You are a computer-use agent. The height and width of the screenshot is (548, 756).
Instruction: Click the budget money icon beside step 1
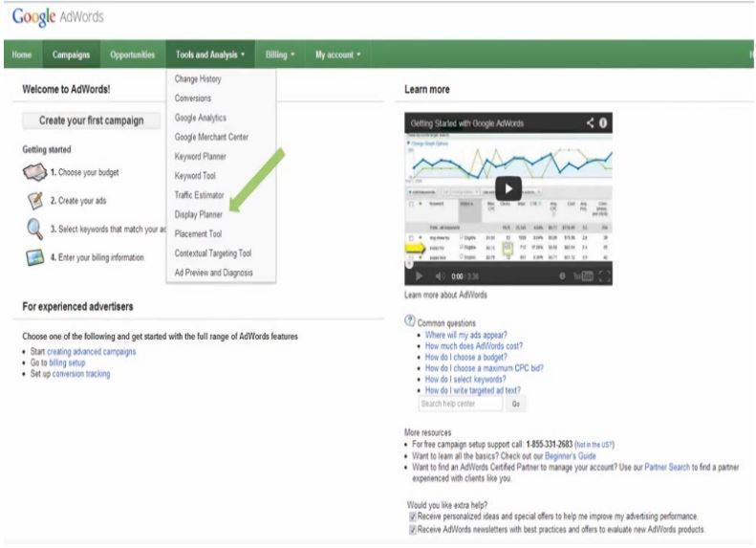coord(34,172)
